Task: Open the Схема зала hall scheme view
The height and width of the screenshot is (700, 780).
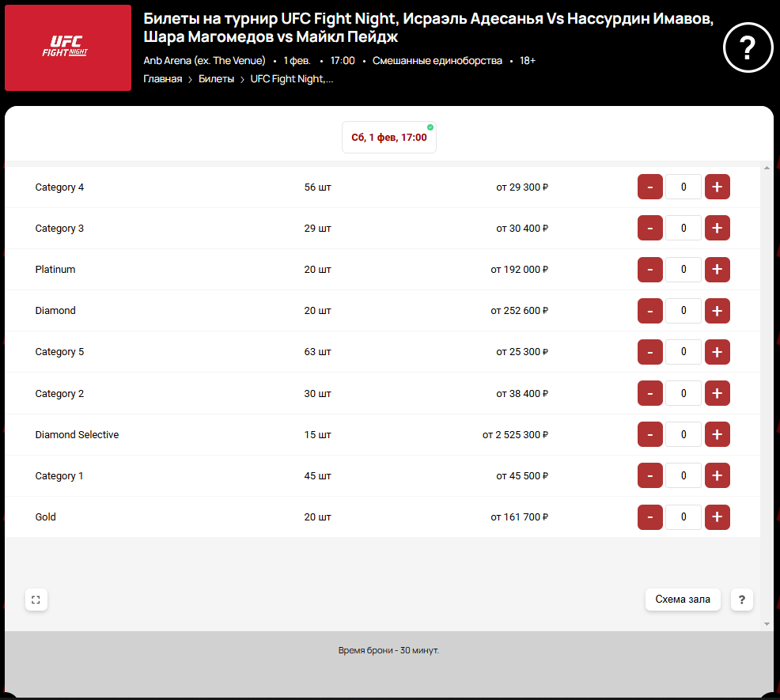Action: point(683,600)
